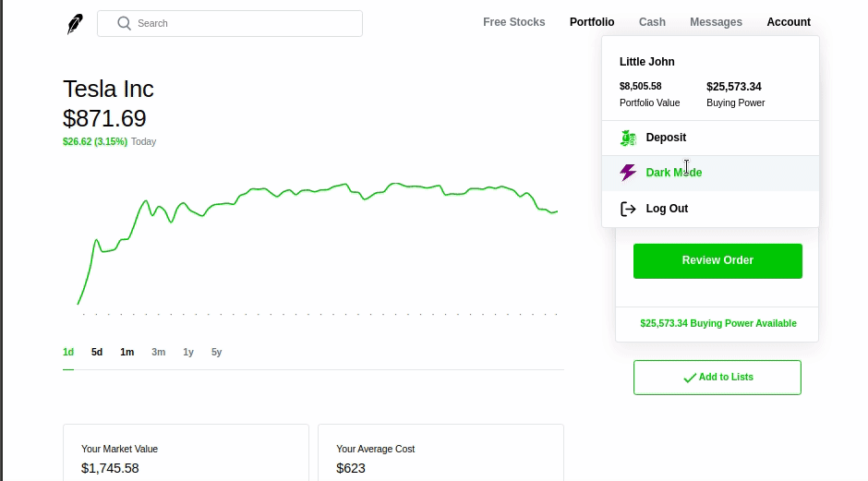Open Free Stocks in the navigation

click(x=513, y=22)
